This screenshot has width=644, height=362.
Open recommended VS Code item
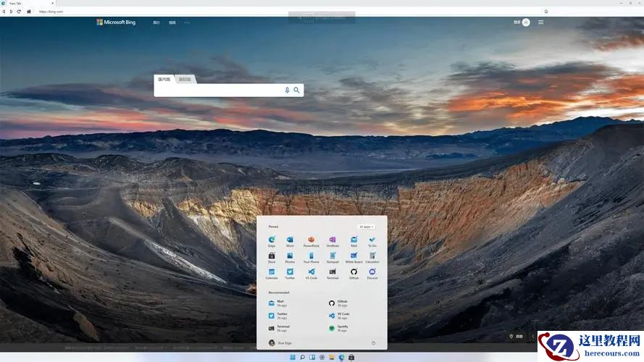[x=339, y=316]
